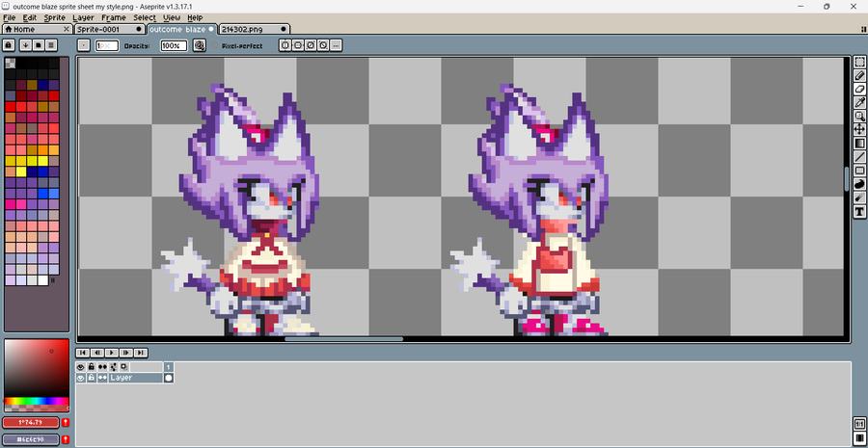Click frame 1 header in timeline

(x=169, y=367)
